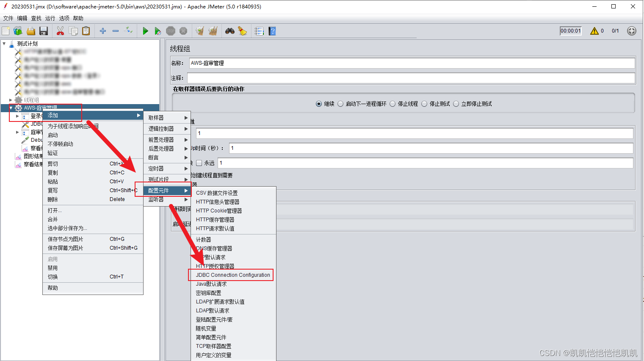Click the Search binoculars icon
The image size is (644, 361).
click(230, 31)
